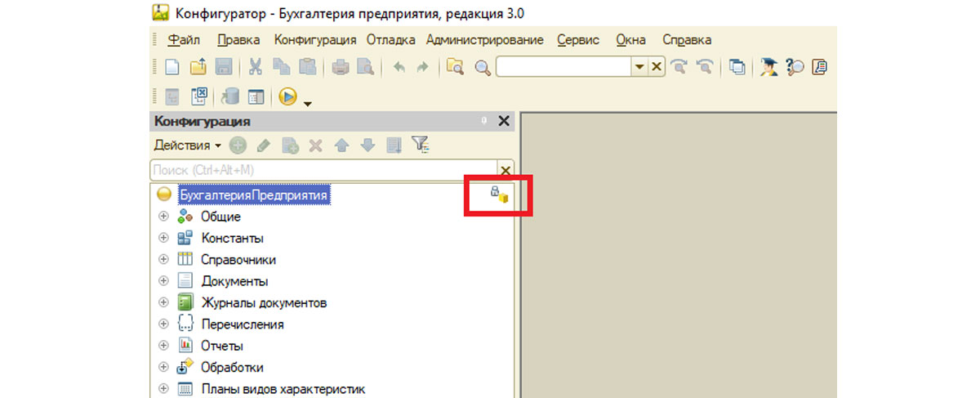Select the Справочники label in tree
980x398 pixels.
238,260
